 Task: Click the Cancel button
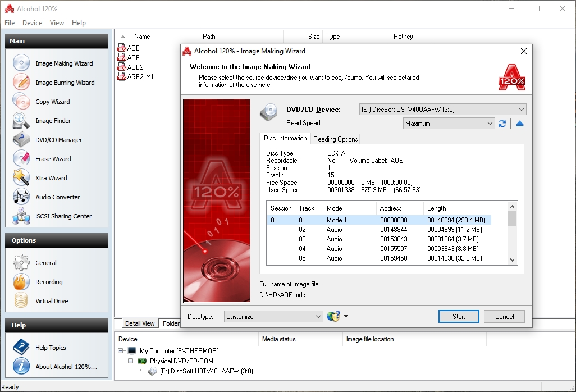pos(504,316)
